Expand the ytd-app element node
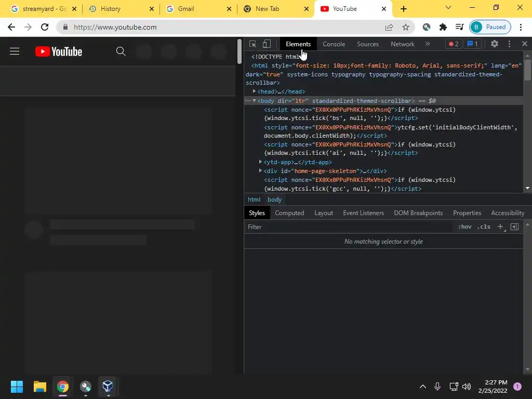 261,162
